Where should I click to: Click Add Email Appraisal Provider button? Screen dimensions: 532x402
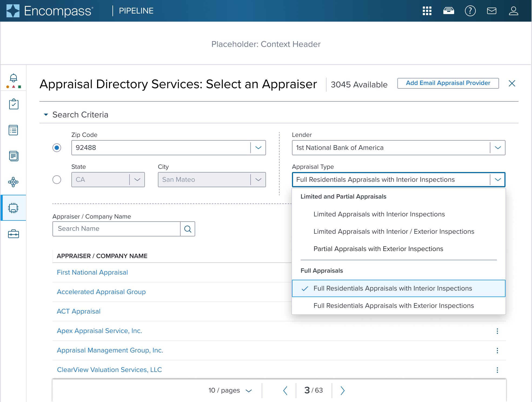tap(448, 83)
